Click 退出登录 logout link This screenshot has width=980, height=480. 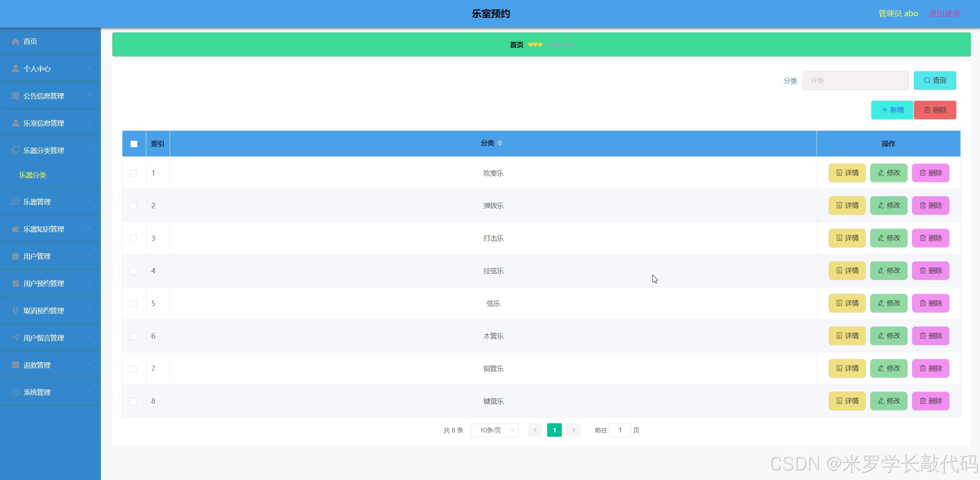pyautogui.click(x=944, y=14)
